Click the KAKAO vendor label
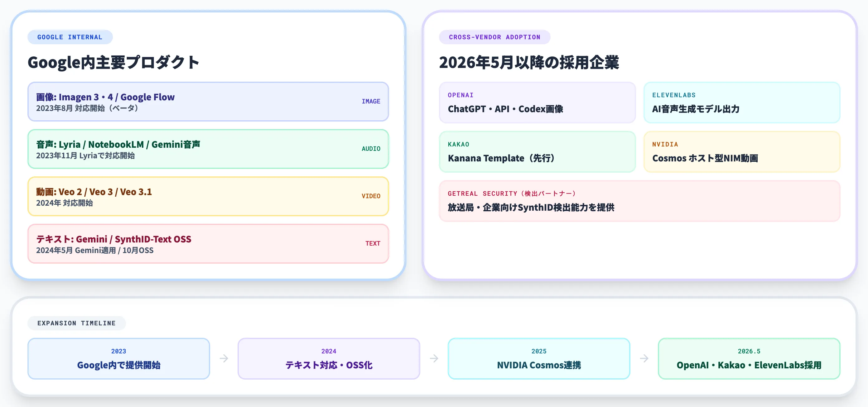The width and height of the screenshot is (868, 407). [x=458, y=144]
